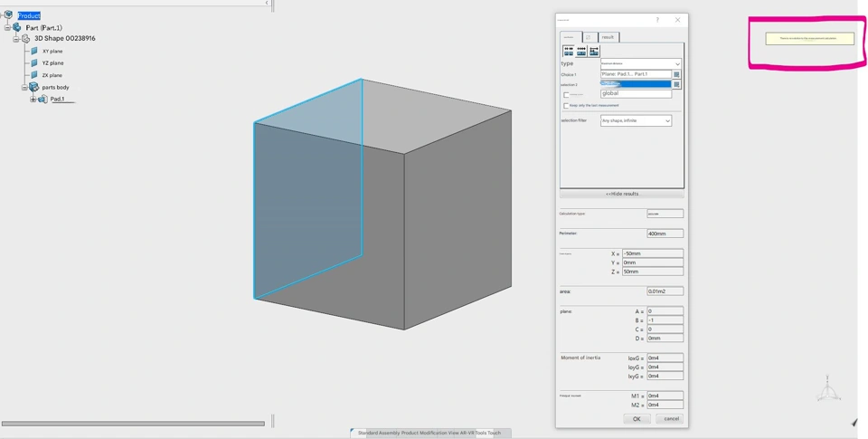
Task: Click the Part (Part.1) node icon
Action: tap(16, 27)
